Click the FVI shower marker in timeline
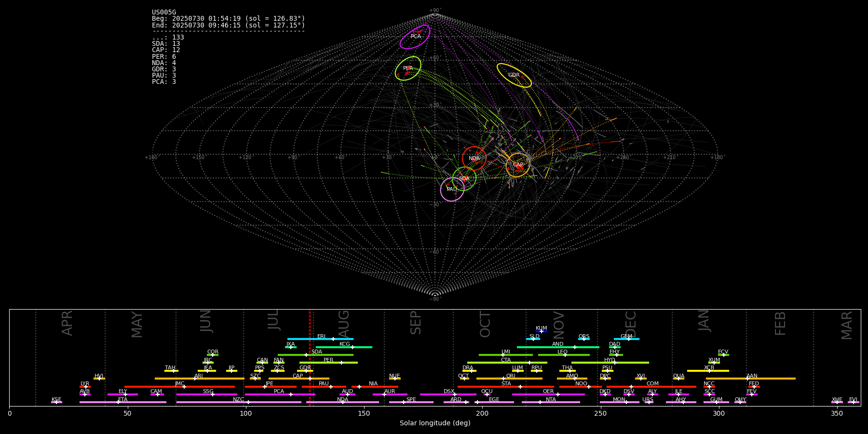This screenshot has width=868, height=434. pos(853,402)
